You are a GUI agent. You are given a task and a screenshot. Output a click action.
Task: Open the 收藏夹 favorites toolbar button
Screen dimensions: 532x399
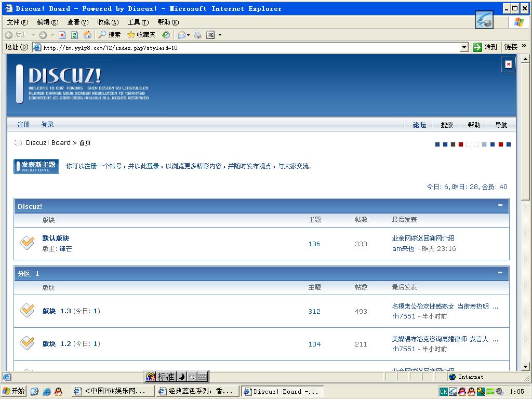[141, 35]
